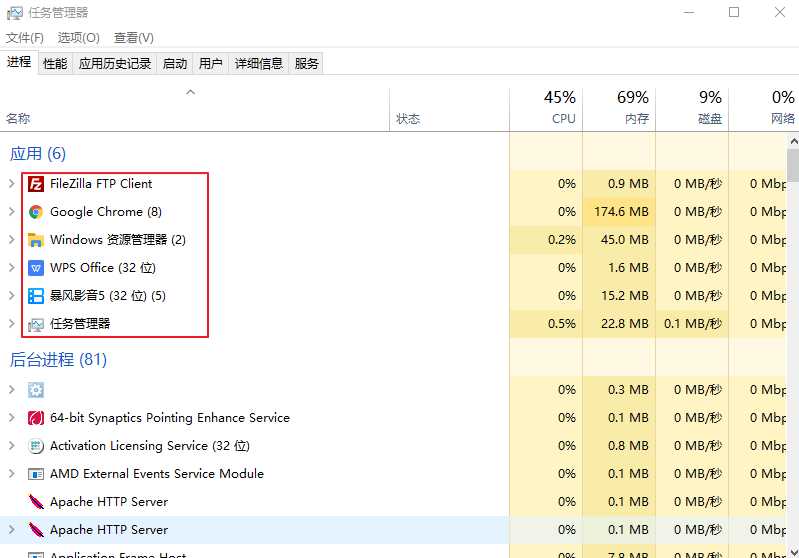Click the 0.5% CPU cell
799x558 pixels.
point(546,324)
